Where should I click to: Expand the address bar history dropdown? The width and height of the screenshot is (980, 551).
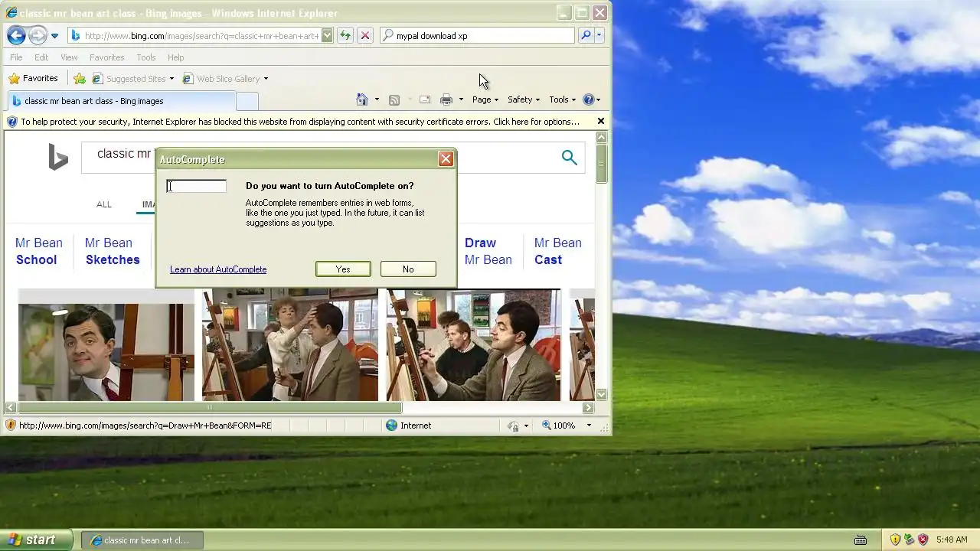[x=328, y=35]
